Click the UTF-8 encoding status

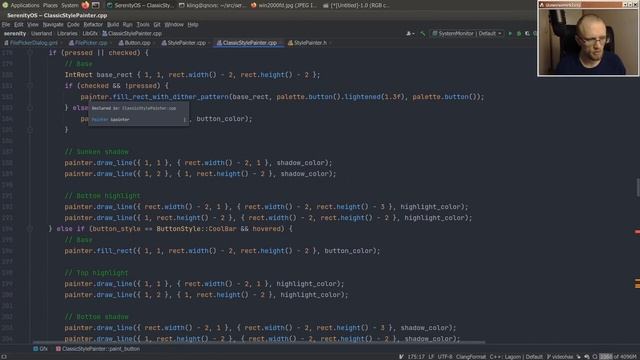445,357
